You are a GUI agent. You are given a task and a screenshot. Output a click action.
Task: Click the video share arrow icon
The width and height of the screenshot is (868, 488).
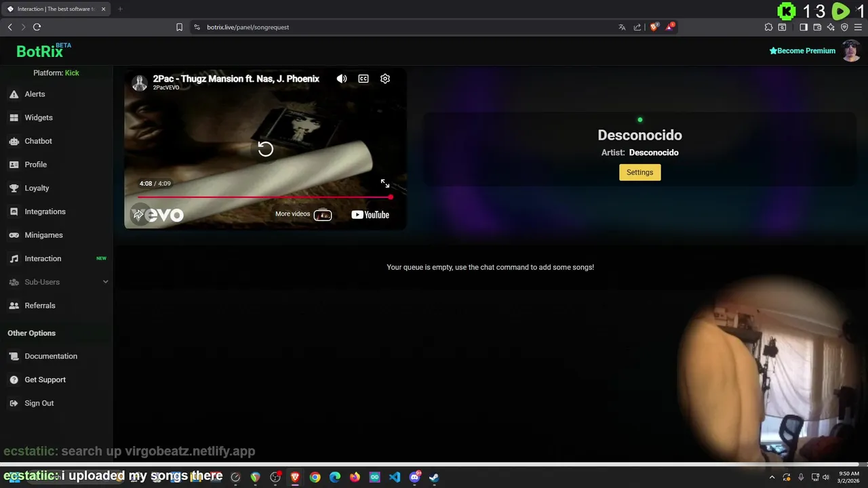click(x=138, y=214)
